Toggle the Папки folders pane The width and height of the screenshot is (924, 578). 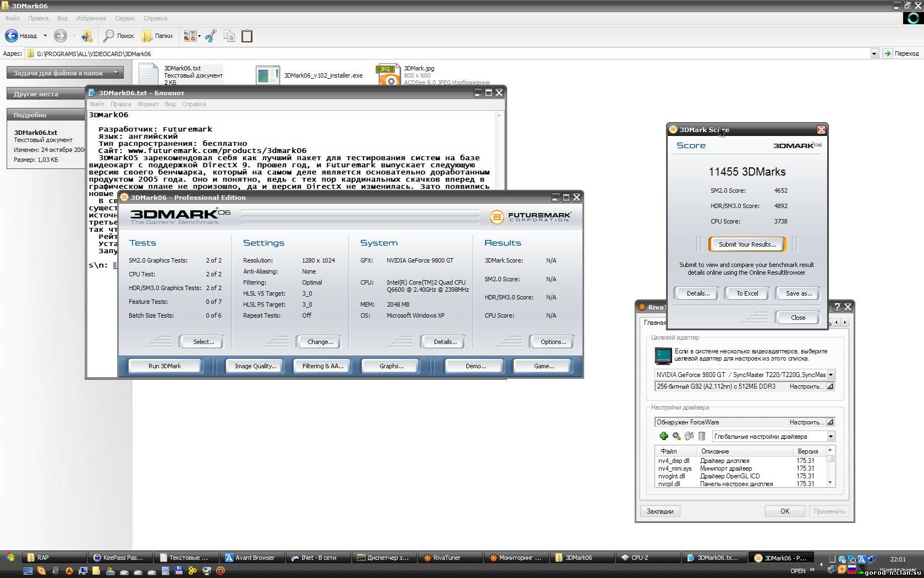click(x=157, y=36)
